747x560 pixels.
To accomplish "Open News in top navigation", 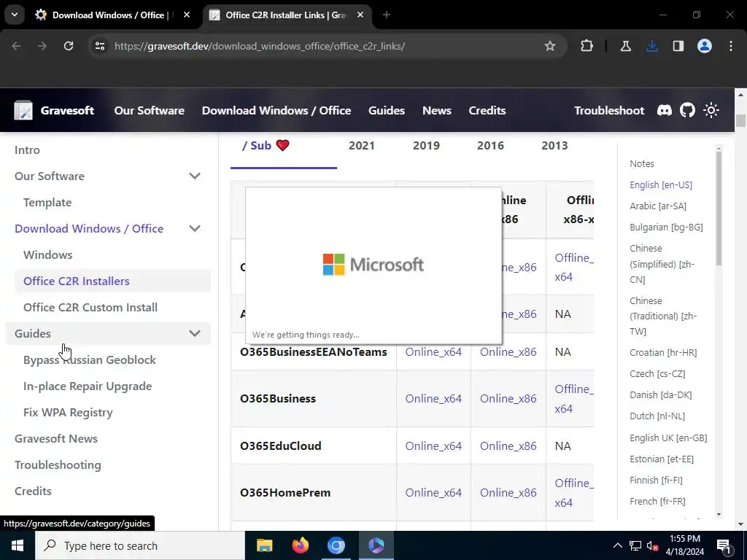I will [x=436, y=111].
